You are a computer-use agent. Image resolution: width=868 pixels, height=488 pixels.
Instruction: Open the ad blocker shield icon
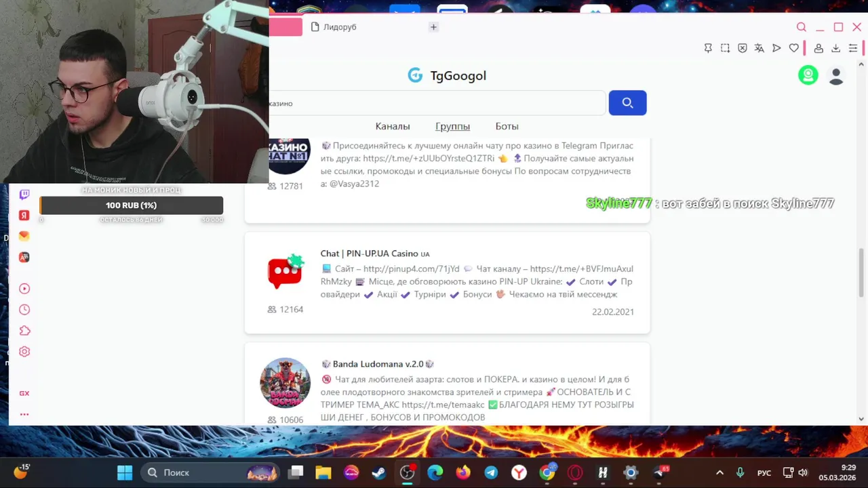743,48
